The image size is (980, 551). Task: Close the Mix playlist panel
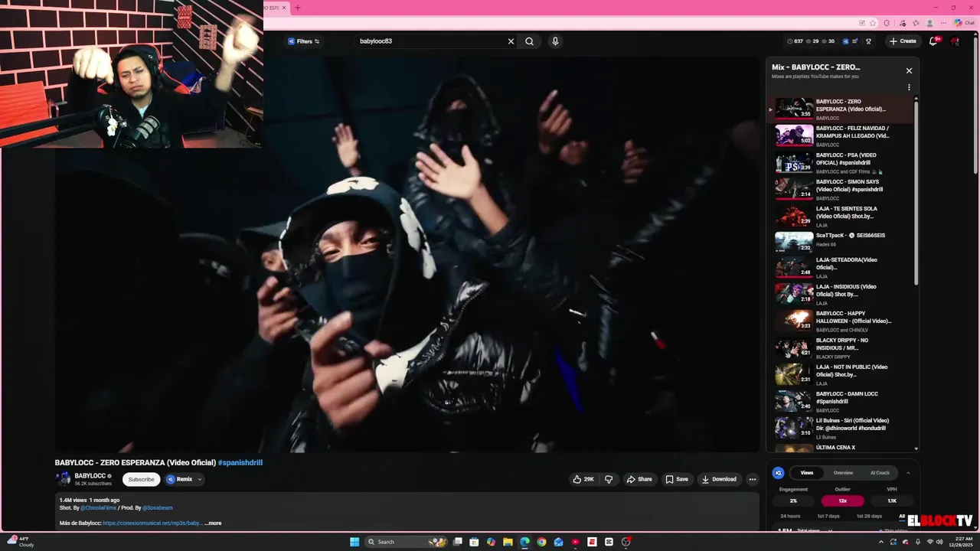(909, 70)
